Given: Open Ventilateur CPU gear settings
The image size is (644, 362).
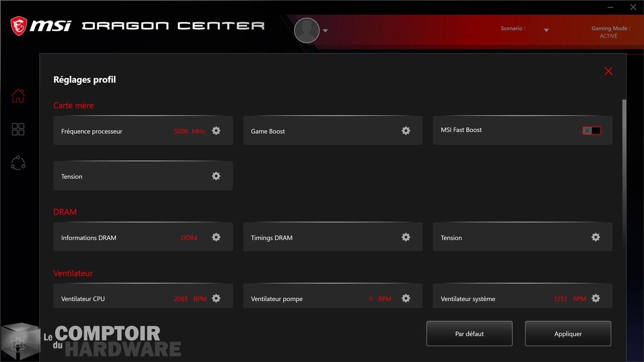Looking at the screenshot, I should (x=216, y=298).
